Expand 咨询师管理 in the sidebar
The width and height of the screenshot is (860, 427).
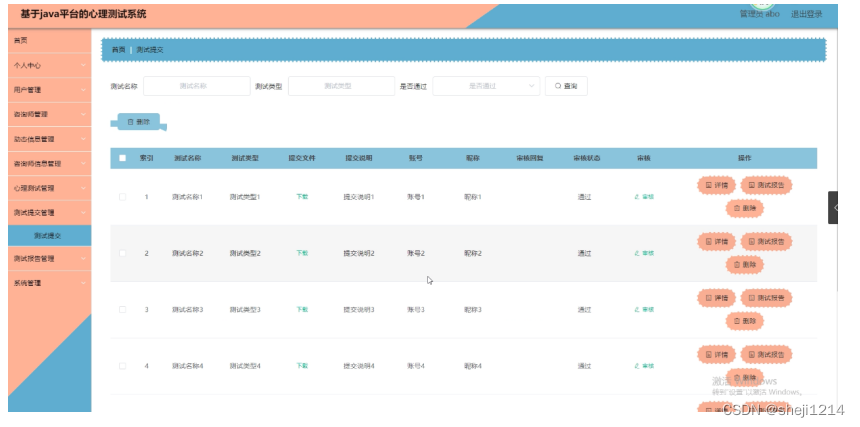pyautogui.click(x=49, y=115)
